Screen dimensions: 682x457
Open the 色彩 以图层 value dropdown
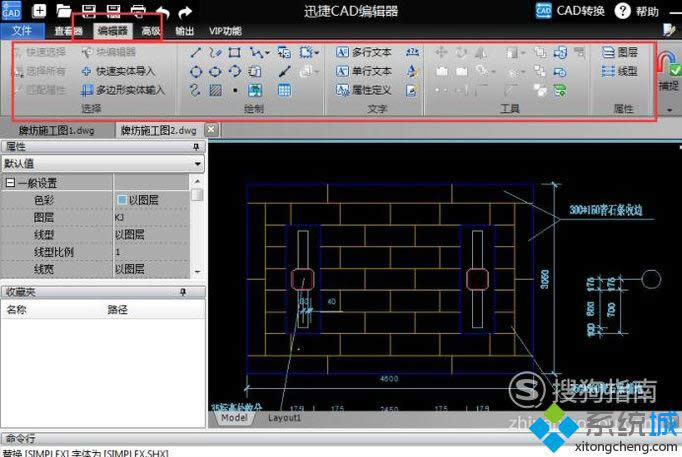click(152, 200)
